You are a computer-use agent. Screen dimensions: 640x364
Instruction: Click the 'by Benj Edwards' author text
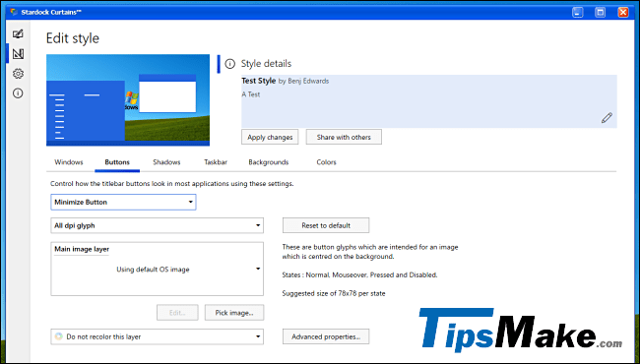coord(303,81)
